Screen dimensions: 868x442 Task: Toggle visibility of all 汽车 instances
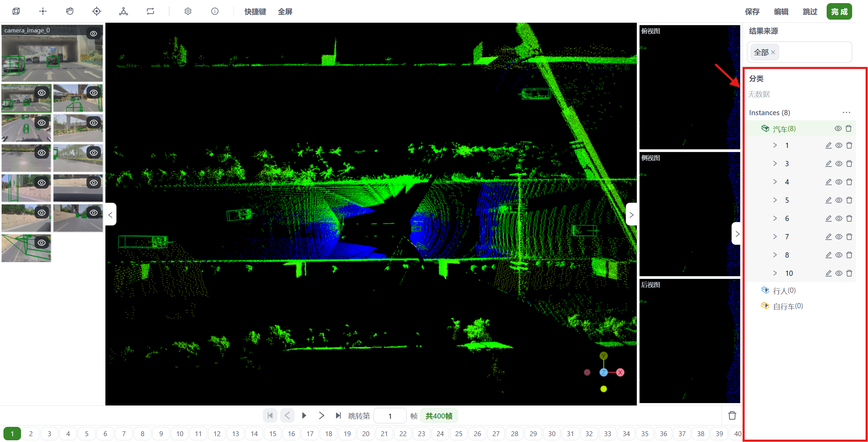point(838,129)
